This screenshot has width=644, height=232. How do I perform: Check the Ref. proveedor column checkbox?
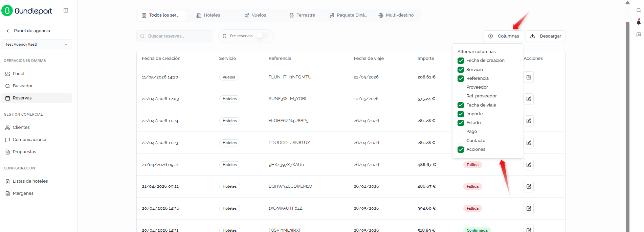pyautogui.click(x=461, y=96)
